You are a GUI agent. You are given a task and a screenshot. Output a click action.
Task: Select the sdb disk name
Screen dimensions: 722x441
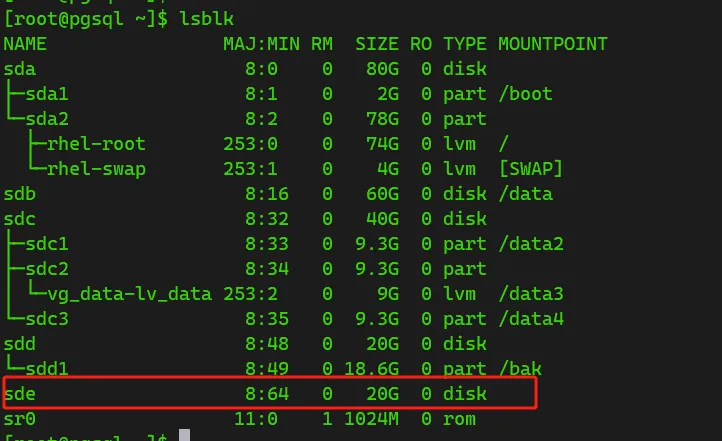pos(19,194)
